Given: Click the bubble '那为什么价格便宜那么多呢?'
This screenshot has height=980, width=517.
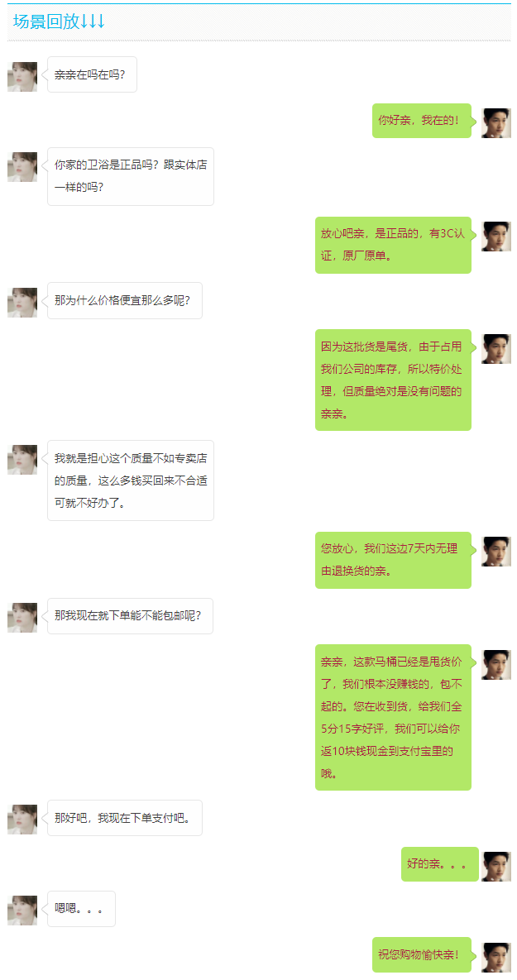Looking at the screenshot, I should (124, 301).
